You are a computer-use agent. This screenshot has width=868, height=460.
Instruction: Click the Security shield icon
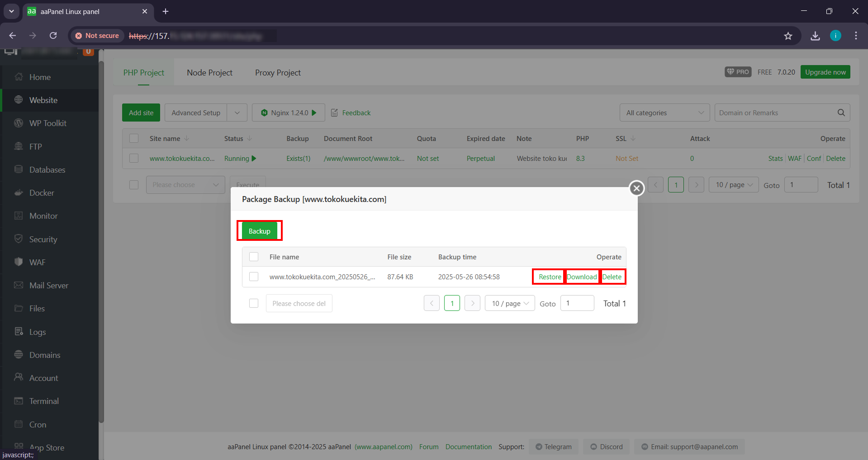[19, 239]
